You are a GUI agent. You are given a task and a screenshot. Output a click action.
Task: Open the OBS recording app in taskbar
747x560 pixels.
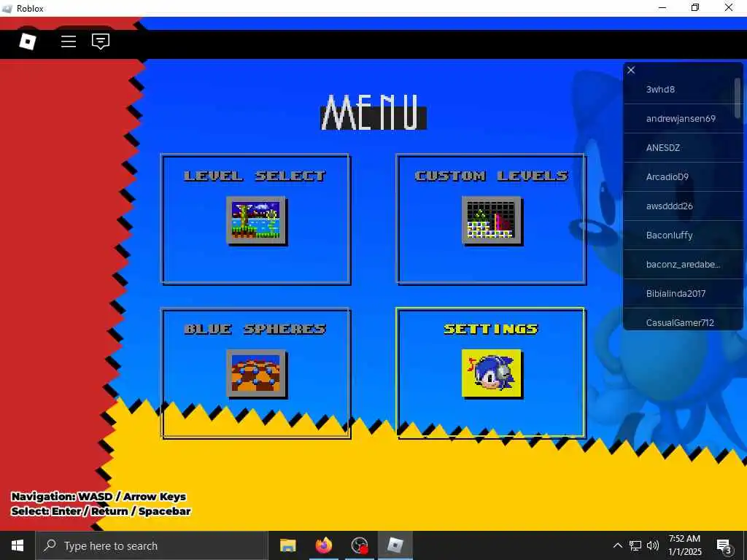360,545
